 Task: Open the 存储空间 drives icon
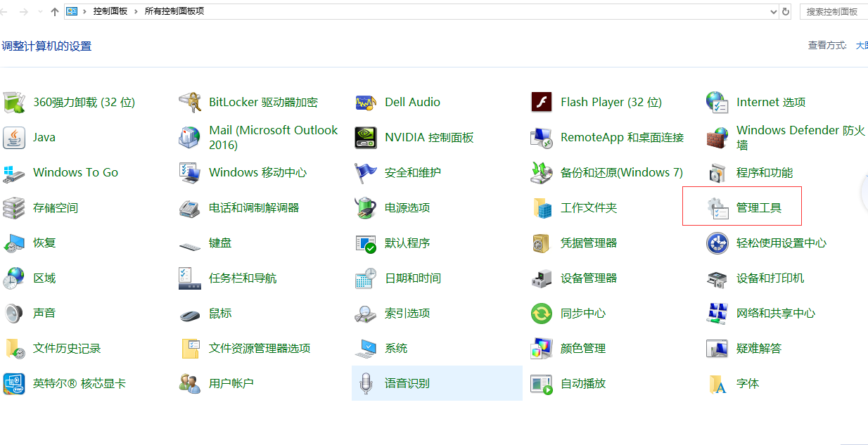(14, 207)
